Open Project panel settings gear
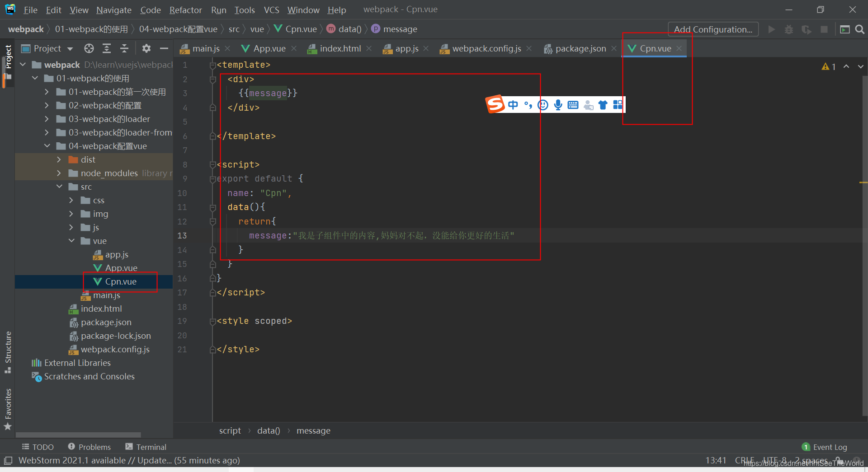This screenshot has width=868, height=472. click(x=146, y=48)
